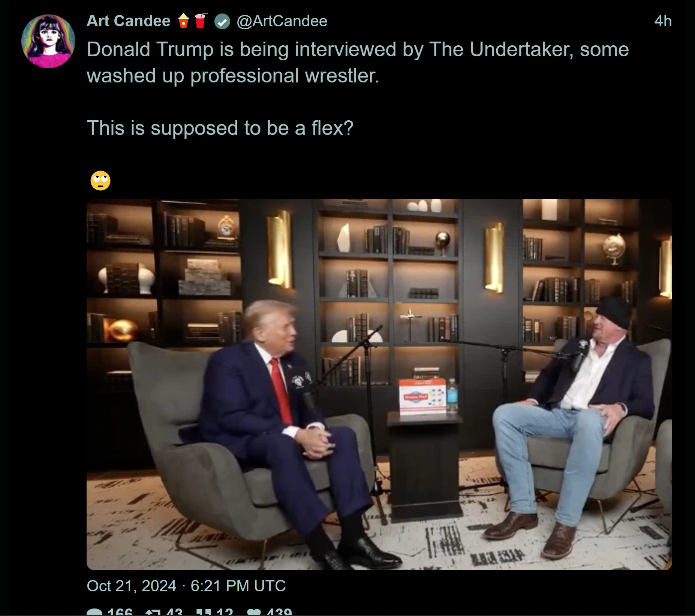The width and height of the screenshot is (695, 616).
Task: Click the 12 quotes count
Action: (x=225, y=612)
